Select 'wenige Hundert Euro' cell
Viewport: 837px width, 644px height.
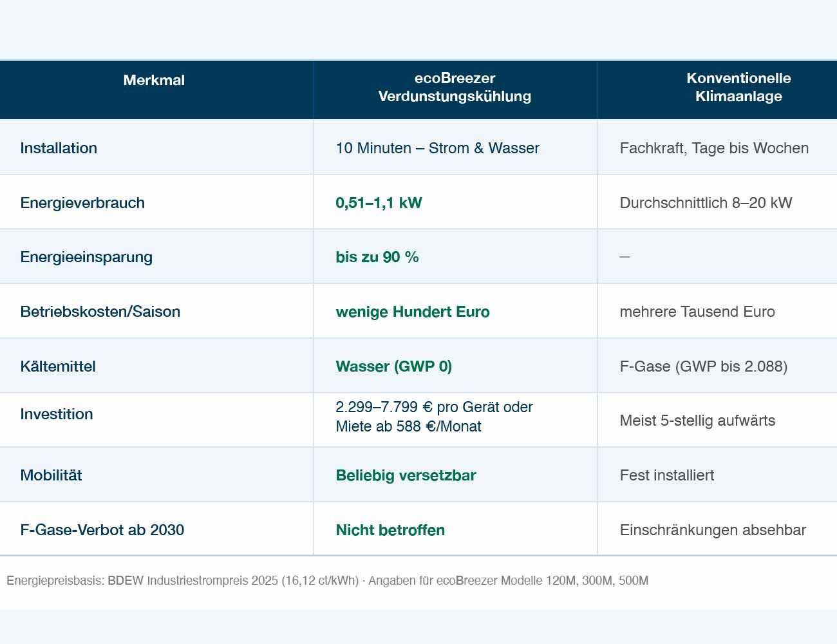(413, 312)
